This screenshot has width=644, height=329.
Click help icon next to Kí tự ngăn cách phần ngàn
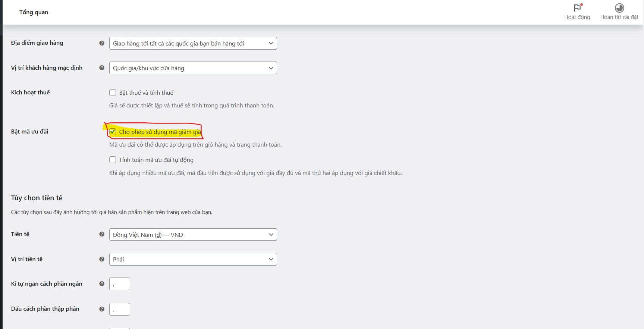coord(102,284)
